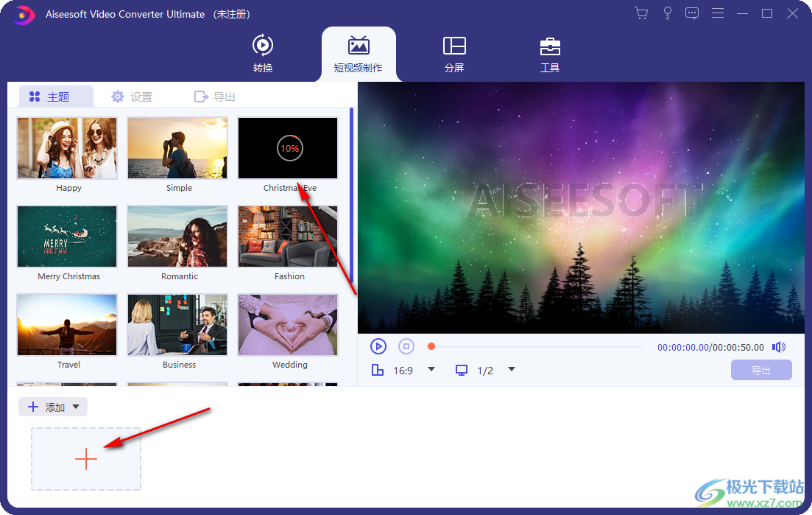Click the preview progress slider handle
Screen dimensions: 812x515
tap(431, 346)
